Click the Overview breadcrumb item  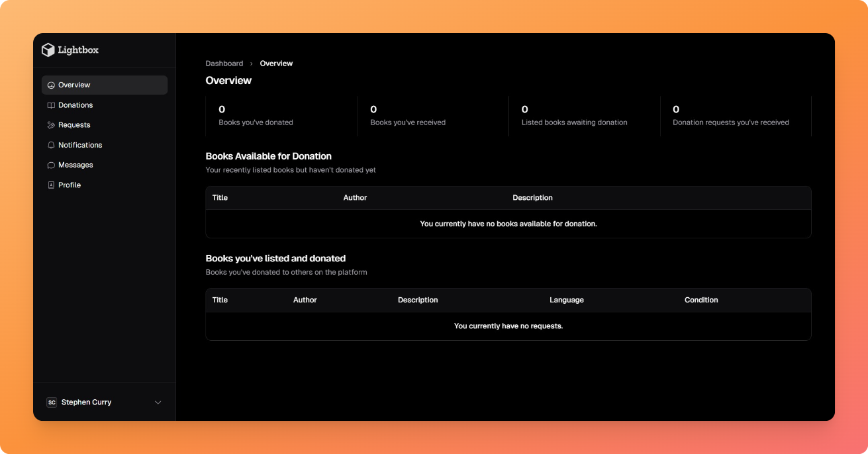[x=276, y=64]
